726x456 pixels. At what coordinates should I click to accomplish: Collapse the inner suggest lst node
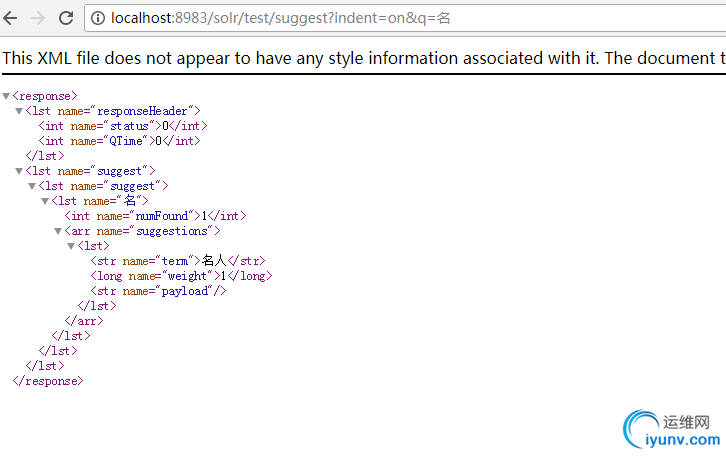click(x=32, y=186)
